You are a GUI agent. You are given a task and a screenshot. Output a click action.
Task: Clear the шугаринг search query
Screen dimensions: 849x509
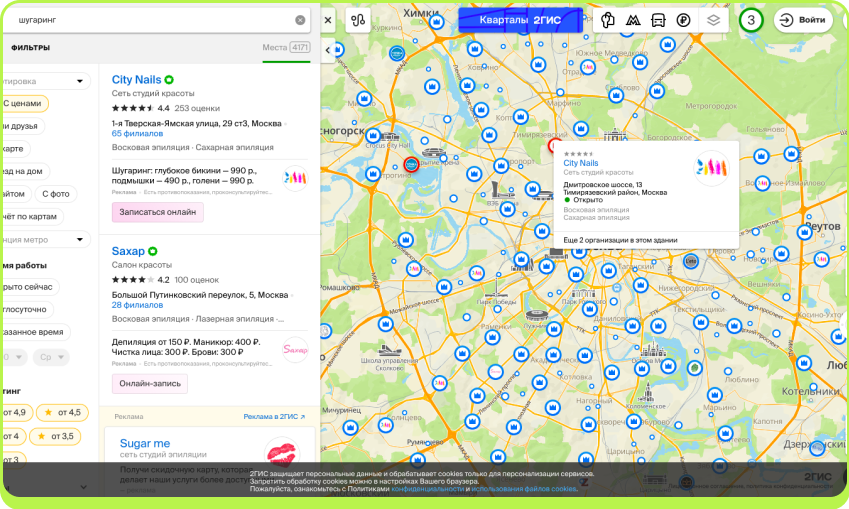pyautogui.click(x=300, y=20)
